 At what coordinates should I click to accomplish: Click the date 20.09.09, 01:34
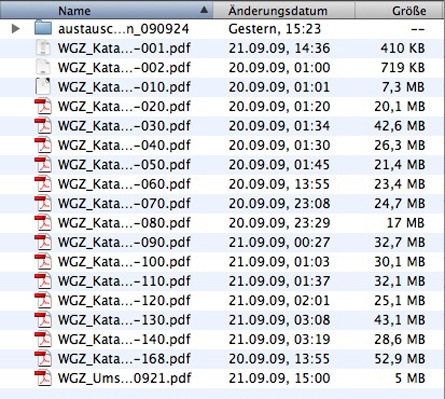(279, 126)
